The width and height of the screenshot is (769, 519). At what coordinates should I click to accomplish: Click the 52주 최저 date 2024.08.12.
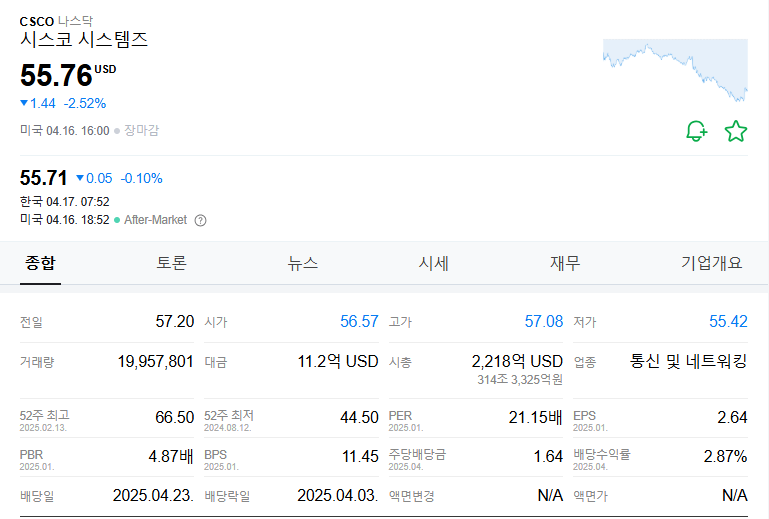click(228, 428)
